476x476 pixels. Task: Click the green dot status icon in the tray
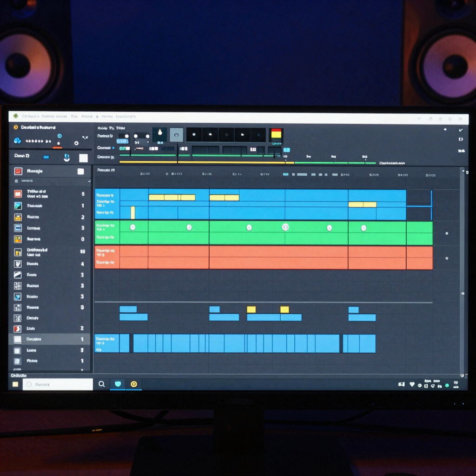pyautogui.click(x=447, y=385)
